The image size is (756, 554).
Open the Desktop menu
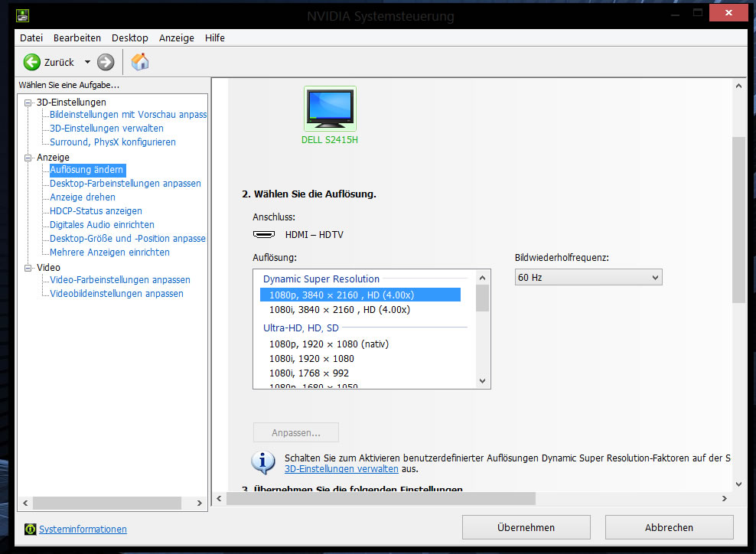pos(129,37)
